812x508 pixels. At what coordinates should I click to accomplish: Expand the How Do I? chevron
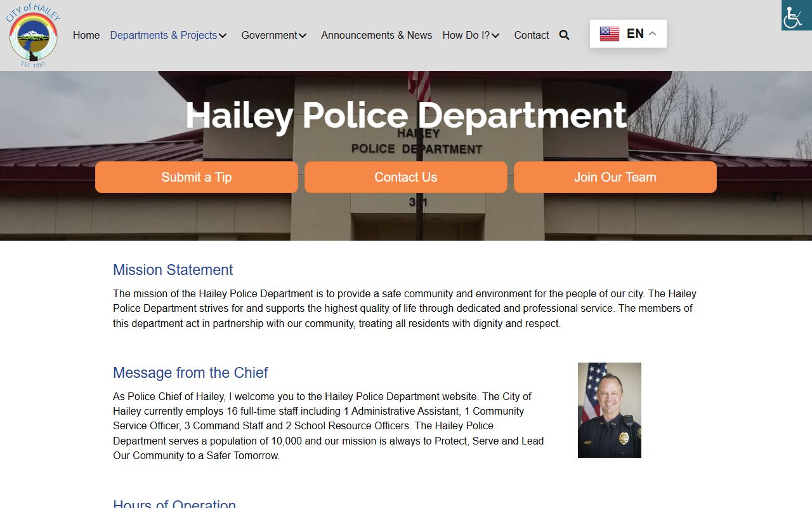pos(495,36)
